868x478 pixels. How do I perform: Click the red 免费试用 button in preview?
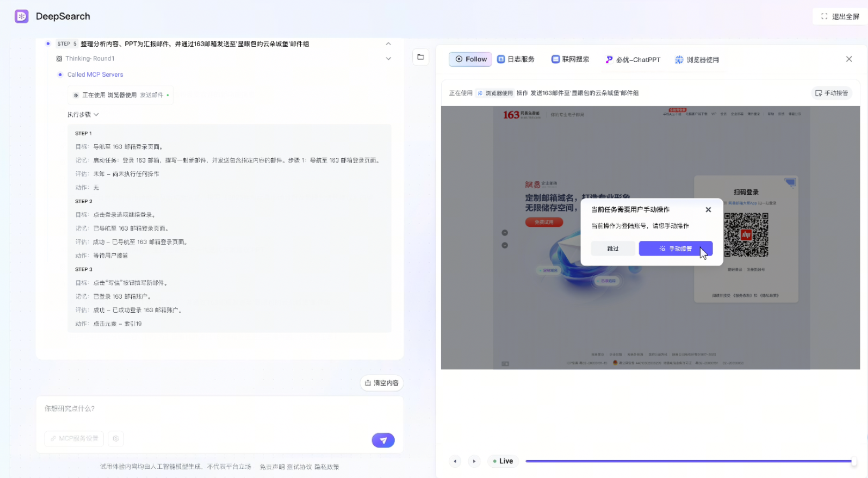[x=544, y=222]
